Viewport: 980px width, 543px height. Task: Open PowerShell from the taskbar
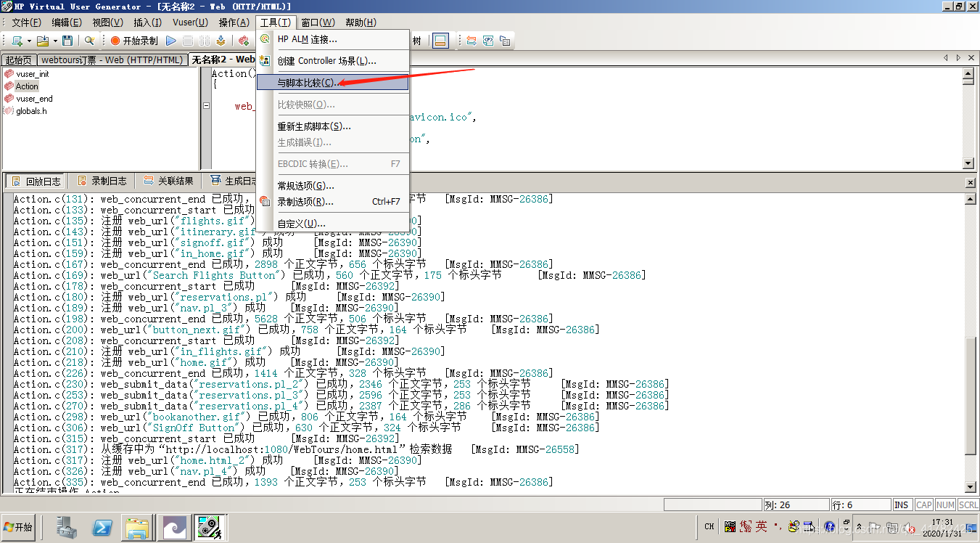(x=102, y=528)
